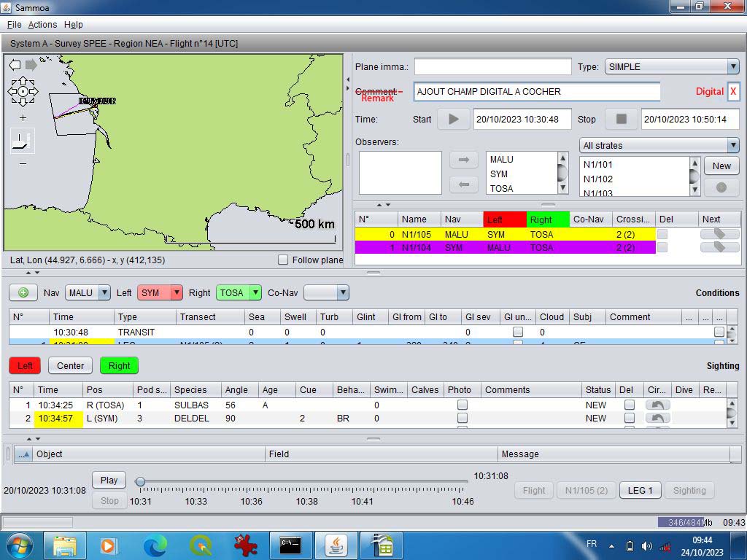Image resolution: width=747 pixels, height=560 pixels.
Task: Click the map back arrow icon
Action: tap(15, 65)
